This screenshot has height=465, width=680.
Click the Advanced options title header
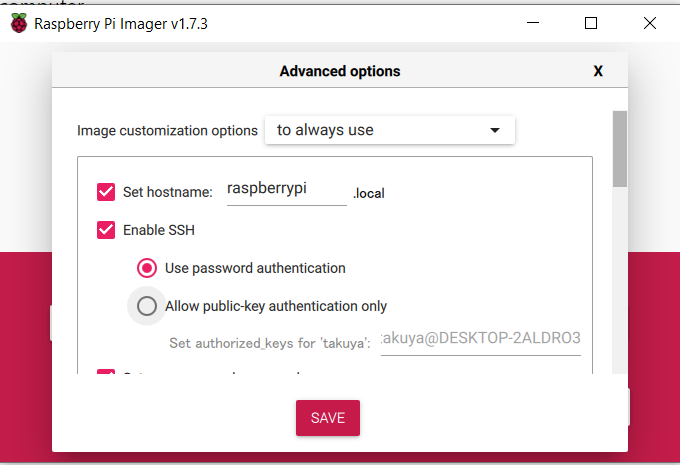[340, 71]
